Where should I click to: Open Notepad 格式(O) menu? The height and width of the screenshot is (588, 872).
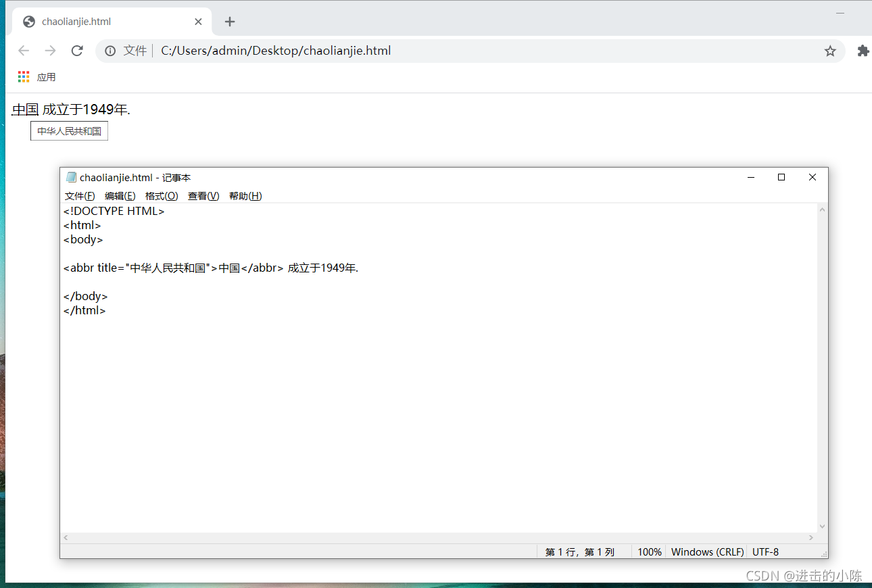(162, 196)
